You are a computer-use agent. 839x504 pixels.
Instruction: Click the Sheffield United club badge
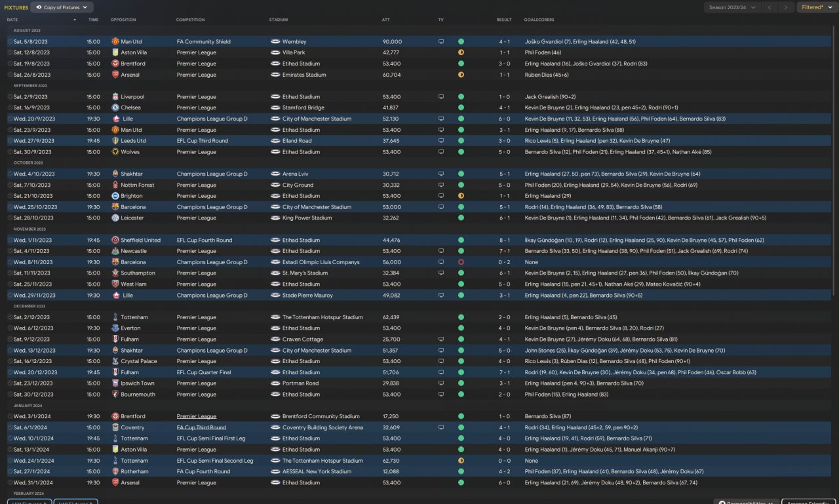(x=115, y=240)
